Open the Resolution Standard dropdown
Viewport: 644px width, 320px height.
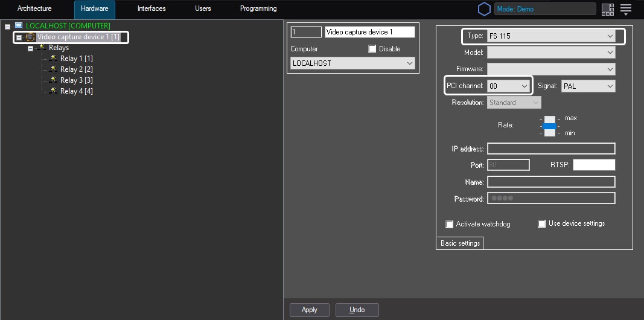[x=514, y=103]
